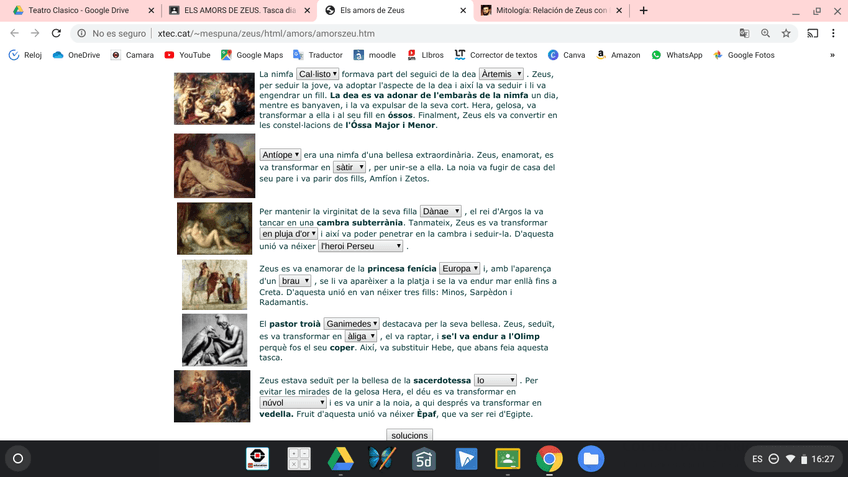848x477 pixels.
Task: Go back to previous page
Action: click(15, 34)
